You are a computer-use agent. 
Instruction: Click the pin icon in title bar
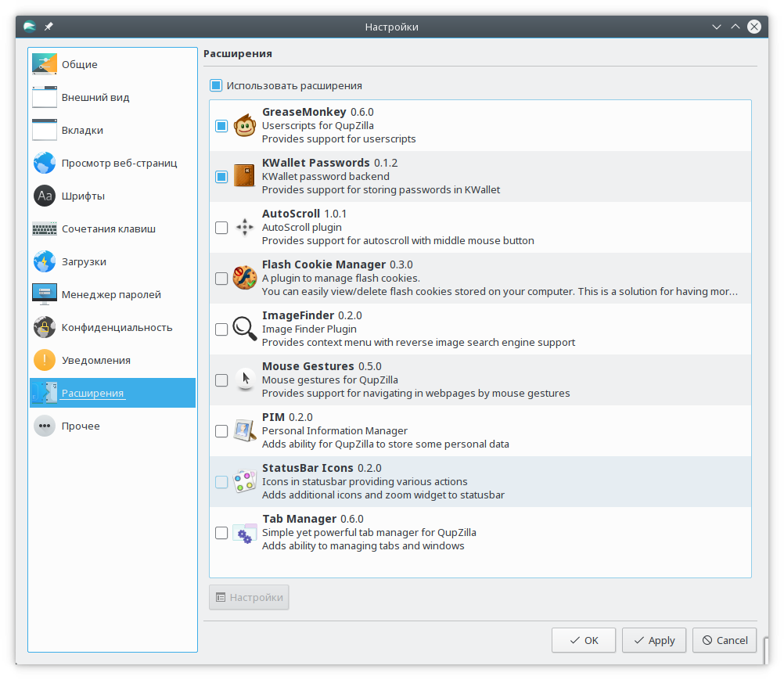[49, 27]
